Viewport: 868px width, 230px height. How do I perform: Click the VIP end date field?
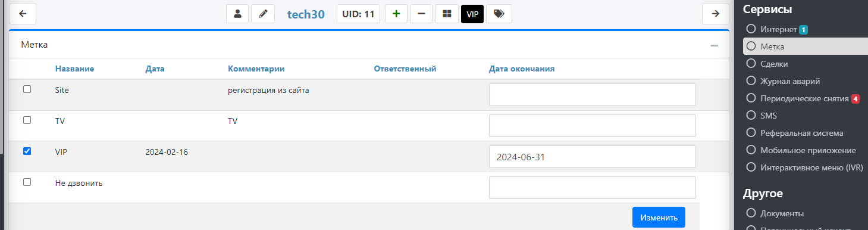pyautogui.click(x=592, y=157)
